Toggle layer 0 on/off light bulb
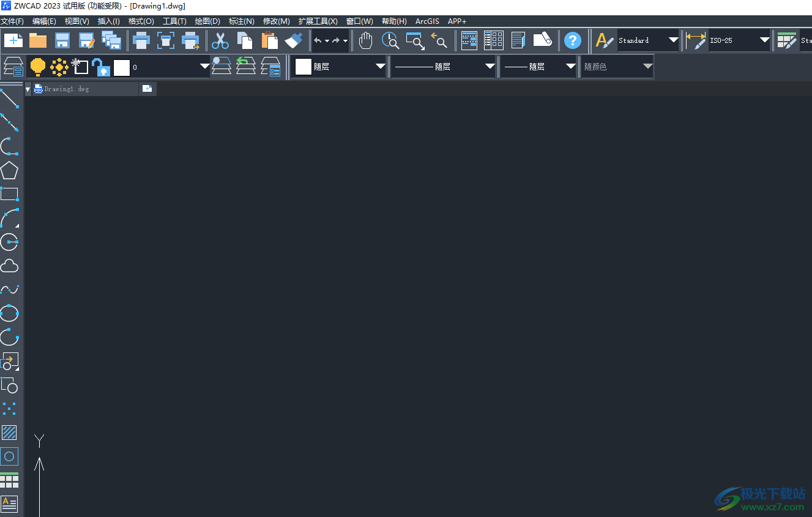 [x=38, y=67]
